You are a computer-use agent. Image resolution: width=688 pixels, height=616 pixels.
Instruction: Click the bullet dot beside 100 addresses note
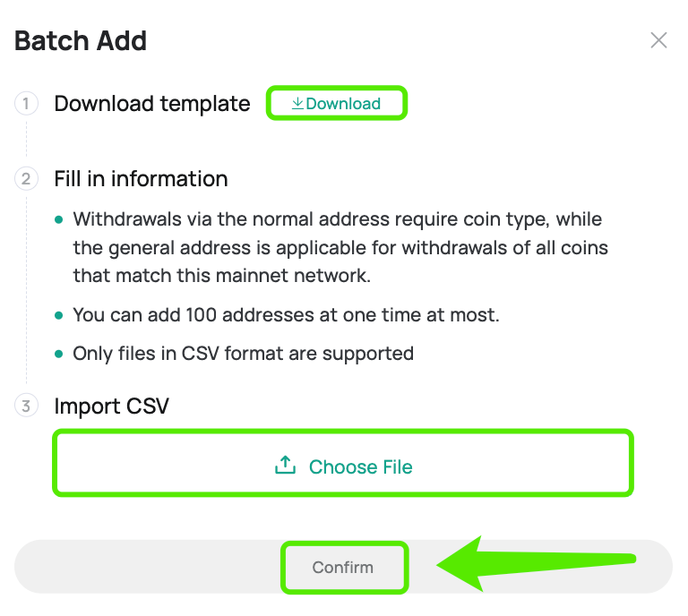(59, 315)
